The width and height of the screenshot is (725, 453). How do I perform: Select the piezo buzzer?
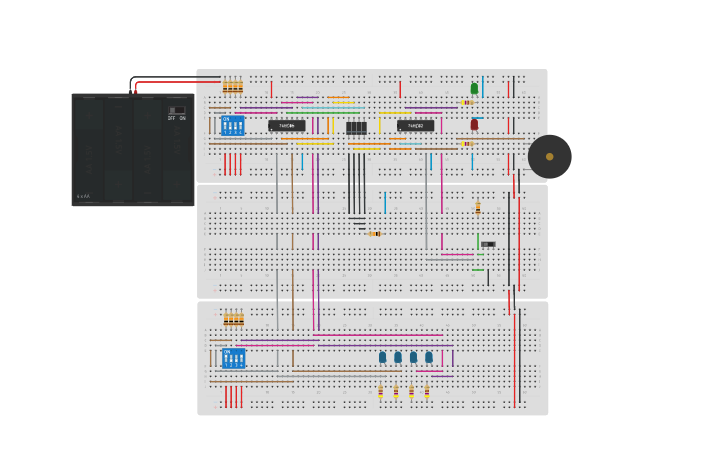coord(549,156)
